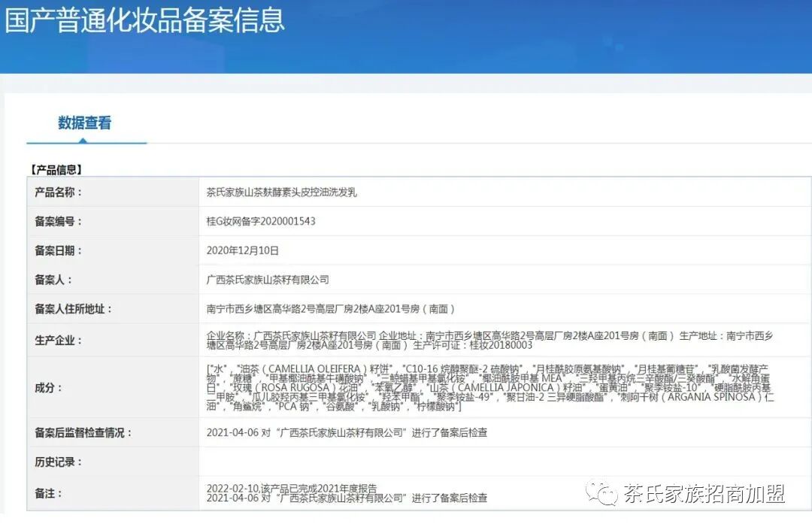
Task: Select the 数据查看 tab
Action: [84, 123]
